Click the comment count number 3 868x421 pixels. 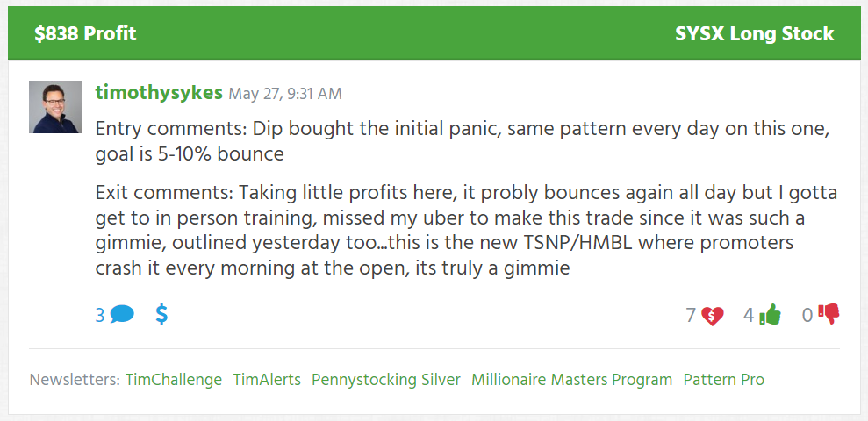tap(100, 316)
